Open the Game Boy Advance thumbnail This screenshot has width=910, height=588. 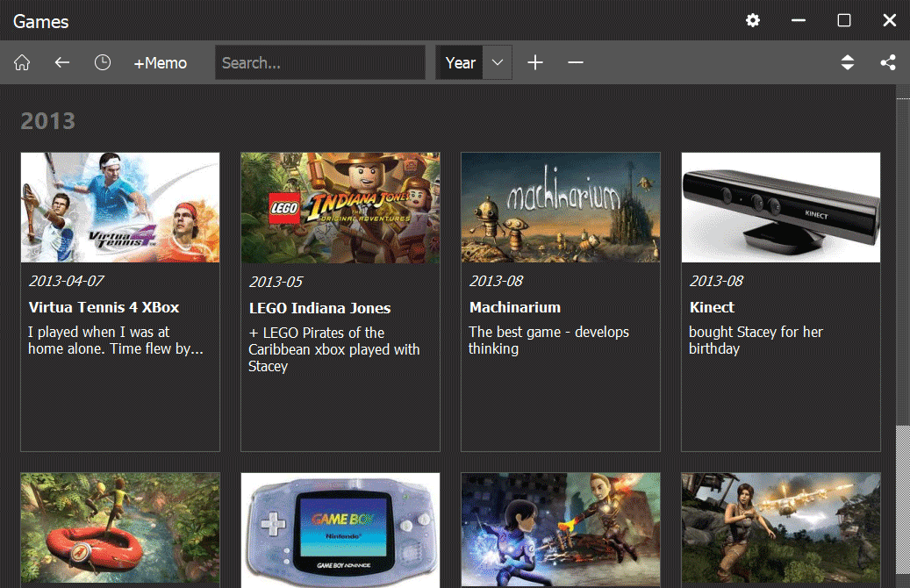(340, 530)
